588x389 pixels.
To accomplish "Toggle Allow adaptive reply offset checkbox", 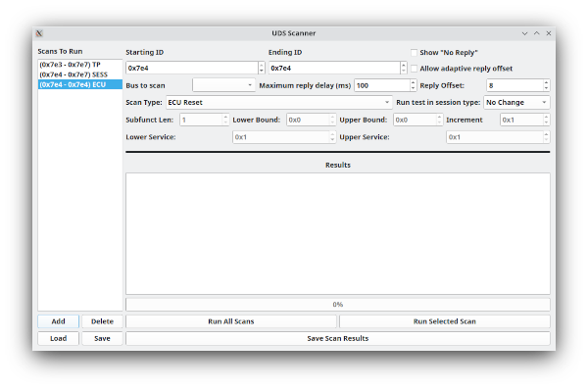I will (x=414, y=69).
